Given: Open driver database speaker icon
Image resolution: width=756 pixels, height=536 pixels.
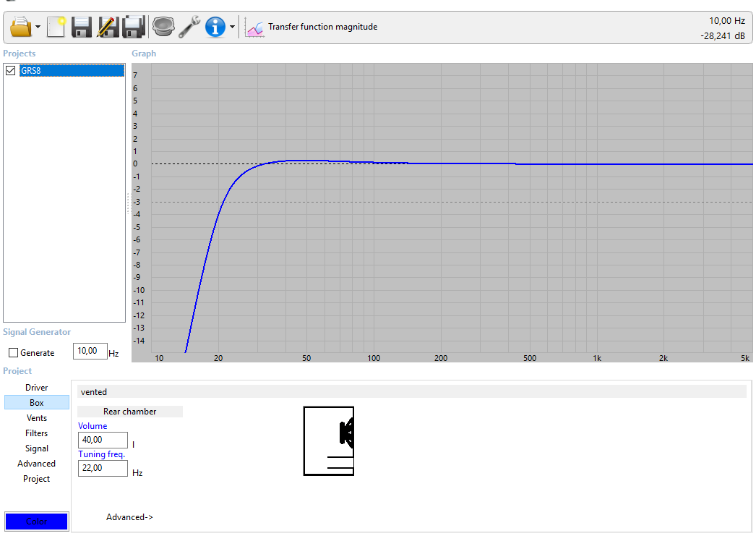Looking at the screenshot, I should point(163,27).
